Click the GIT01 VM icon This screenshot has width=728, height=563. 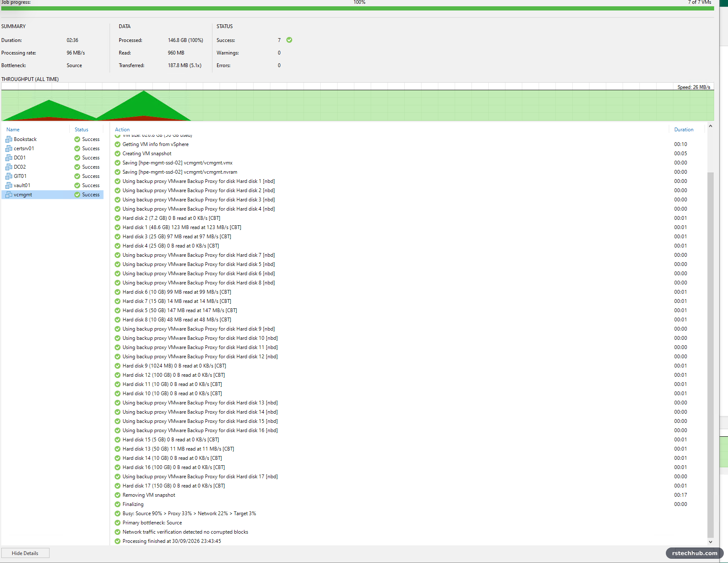[9, 176]
